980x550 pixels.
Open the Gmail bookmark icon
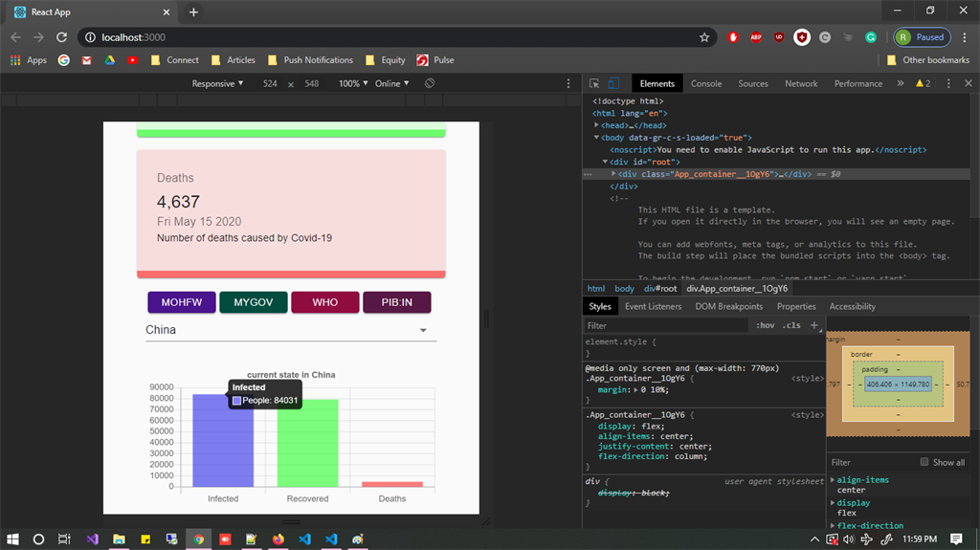(x=86, y=60)
